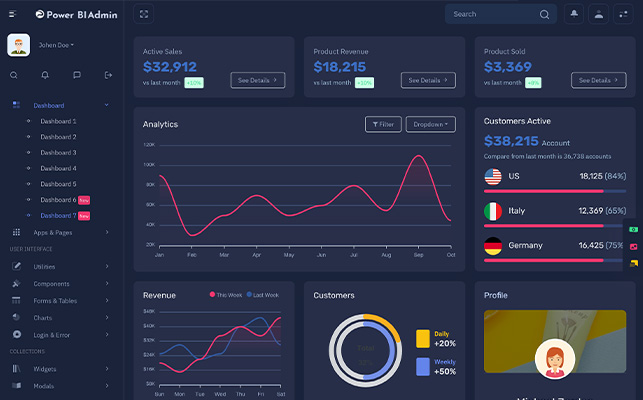Click the Charts pie icon
This screenshot has width=643, height=400.
16,317
